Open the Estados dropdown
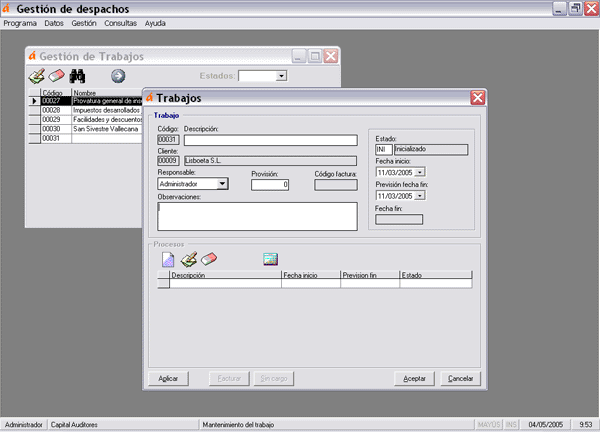This screenshot has height=432, width=600. point(281,75)
